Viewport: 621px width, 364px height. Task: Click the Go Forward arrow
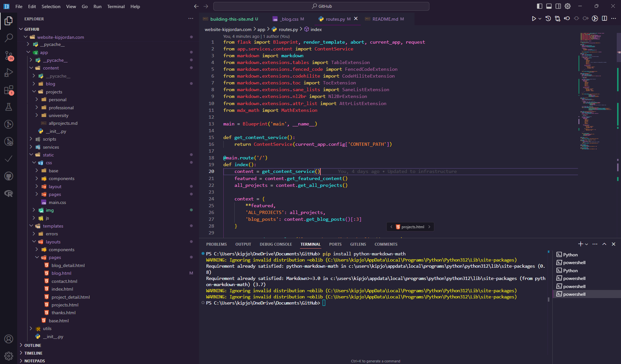(206, 6)
